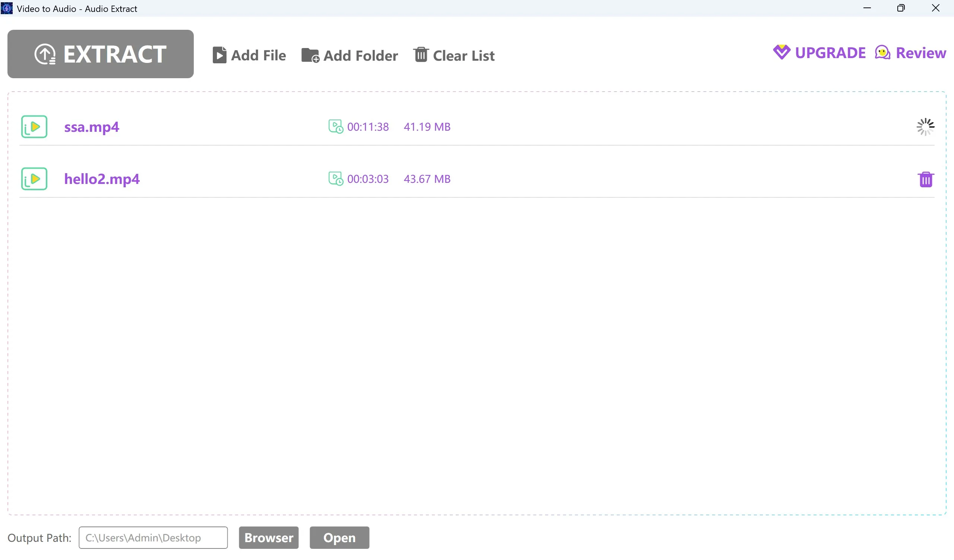Click the 00:03:03 duration value
Image resolution: width=954 pixels, height=560 pixels.
368,179
